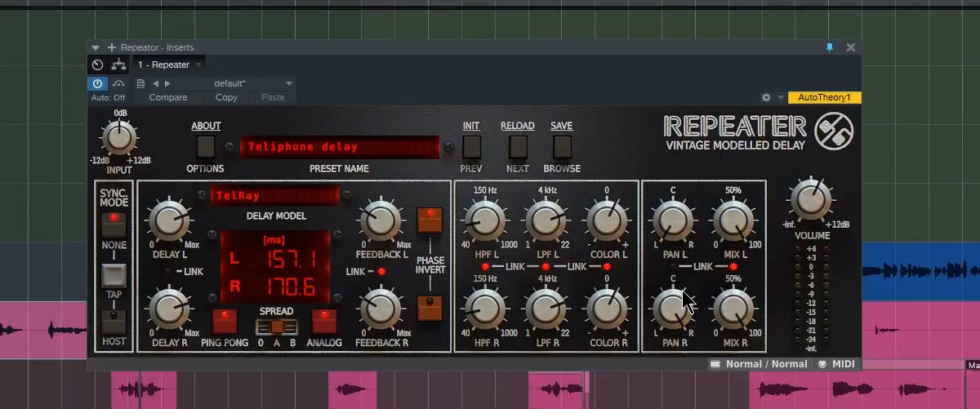980x409 pixels.
Task: Click the INPUT gain knob
Action: 120,137
